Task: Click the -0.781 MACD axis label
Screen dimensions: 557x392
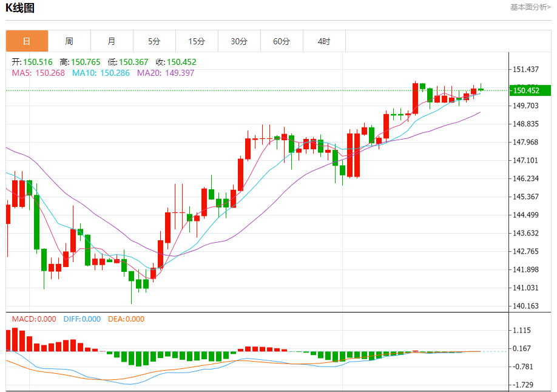Action: [522, 367]
